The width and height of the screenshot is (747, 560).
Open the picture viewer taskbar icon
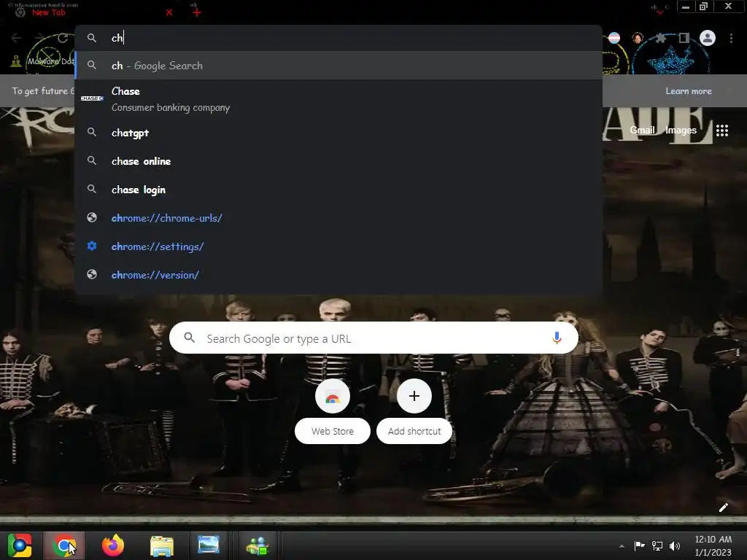tap(209, 545)
